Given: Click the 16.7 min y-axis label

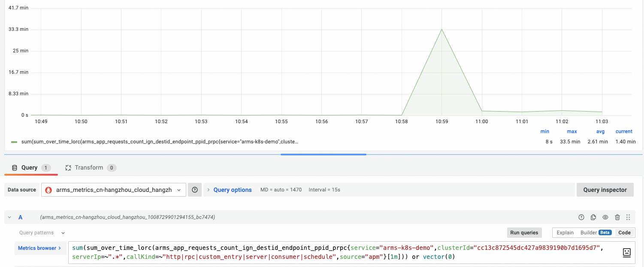Looking at the screenshot, I should pyautogui.click(x=18, y=72).
